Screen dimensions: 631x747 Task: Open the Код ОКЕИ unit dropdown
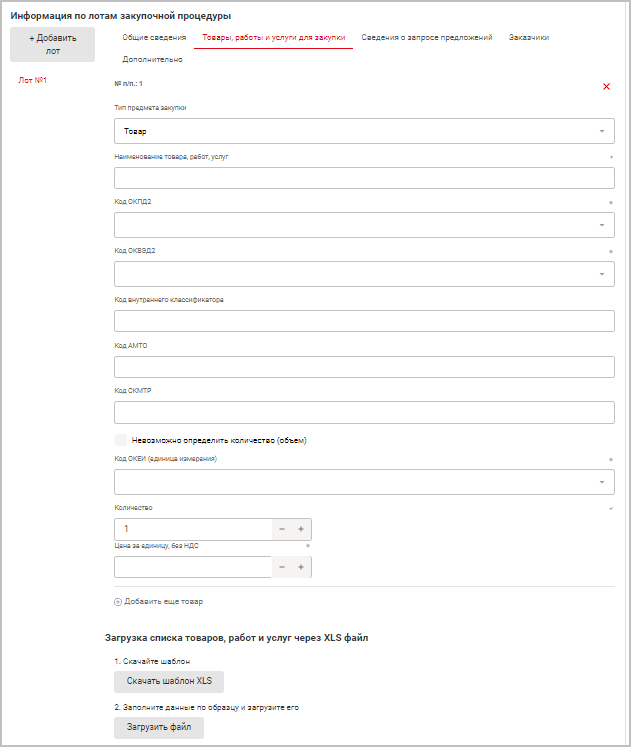[x=364, y=482]
